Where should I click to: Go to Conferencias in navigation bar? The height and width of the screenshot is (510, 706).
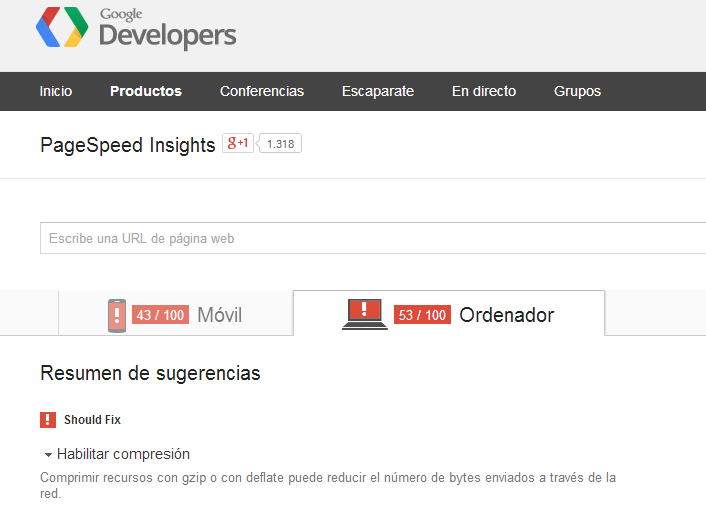click(262, 91)
